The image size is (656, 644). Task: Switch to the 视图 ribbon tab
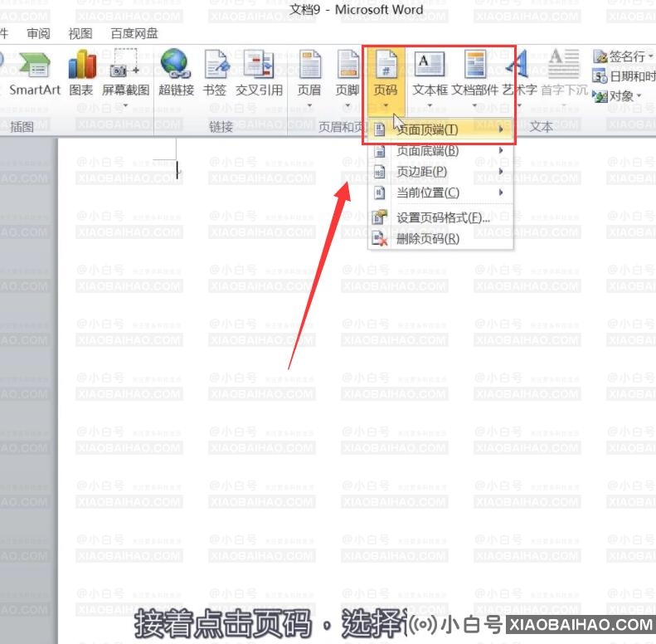[x=80, y=33]
